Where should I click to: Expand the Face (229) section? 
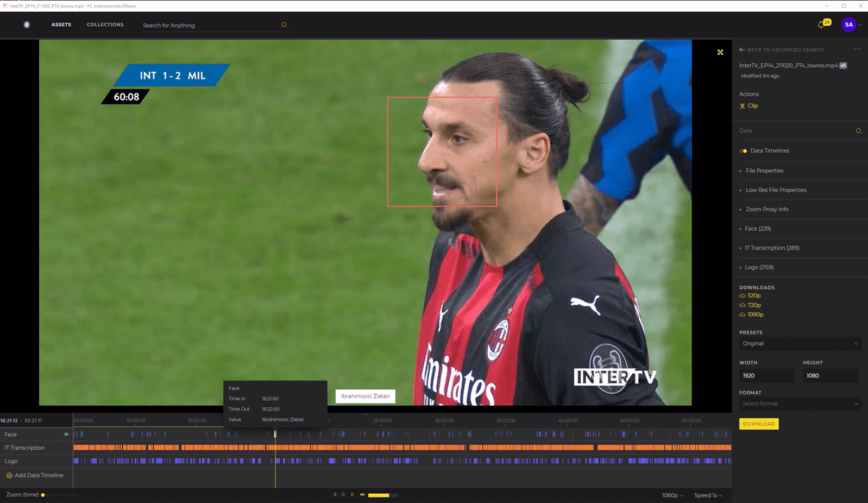[x=755, y=229]
